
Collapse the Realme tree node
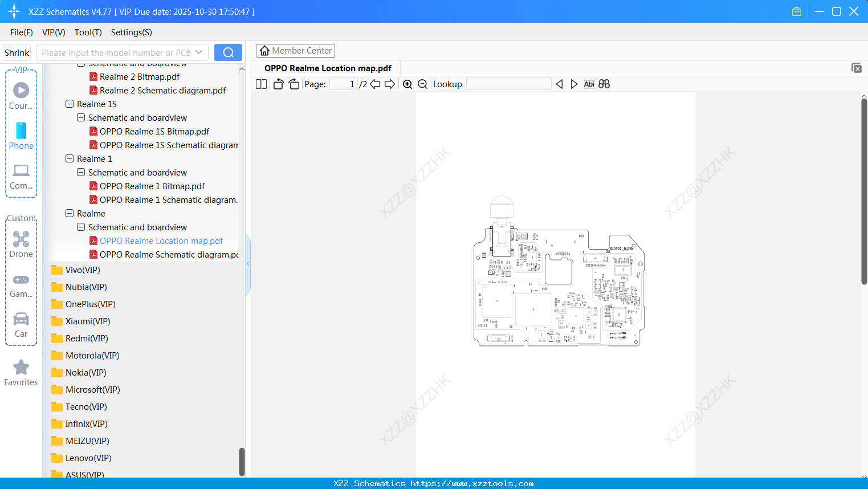[70, 214]
